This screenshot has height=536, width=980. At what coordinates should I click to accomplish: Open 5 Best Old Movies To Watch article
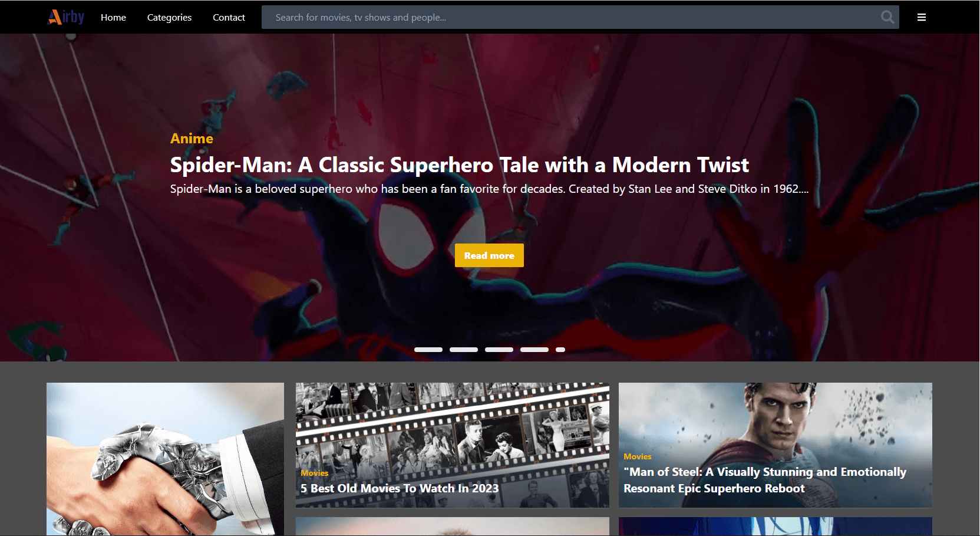pos(400,488)
